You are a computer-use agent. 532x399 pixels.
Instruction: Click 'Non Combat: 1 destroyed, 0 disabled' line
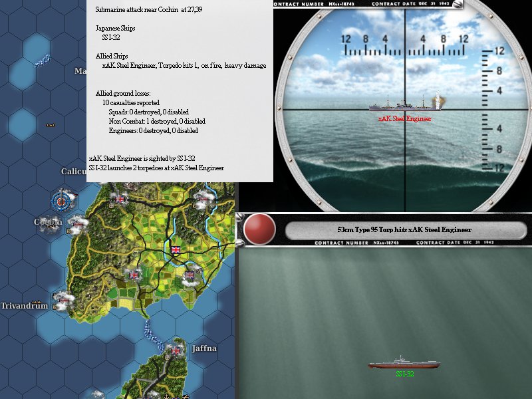[x=157, y=122]
